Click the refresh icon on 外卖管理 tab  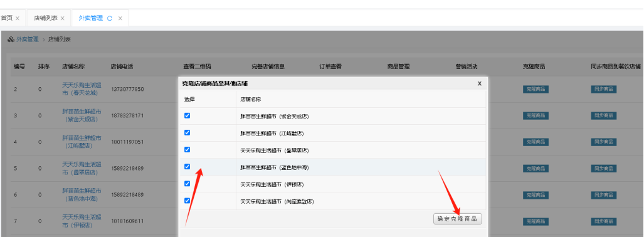(x=110, y=18)
